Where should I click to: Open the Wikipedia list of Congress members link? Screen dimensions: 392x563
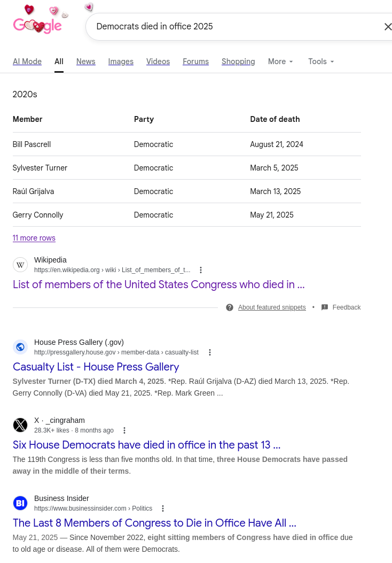pos(159,284)
